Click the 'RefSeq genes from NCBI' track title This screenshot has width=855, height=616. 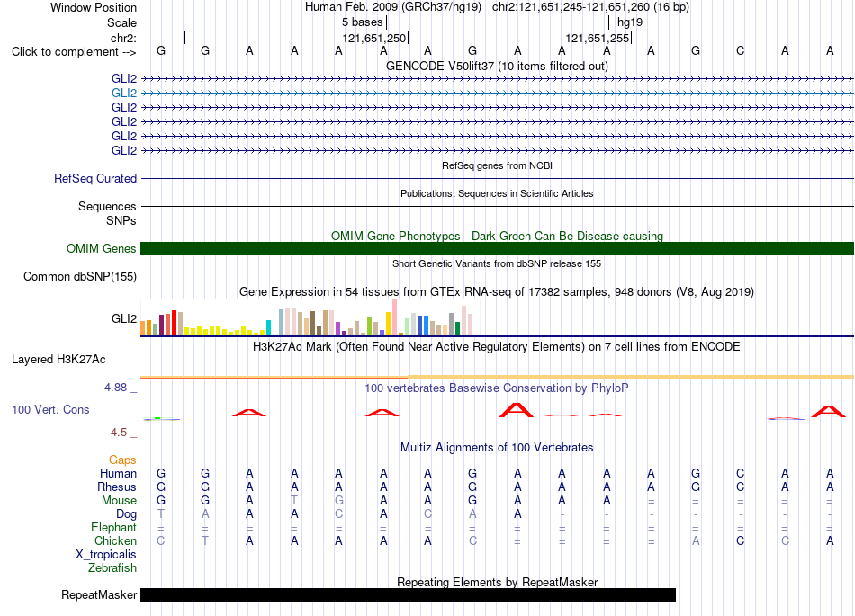tap(497, 165)
